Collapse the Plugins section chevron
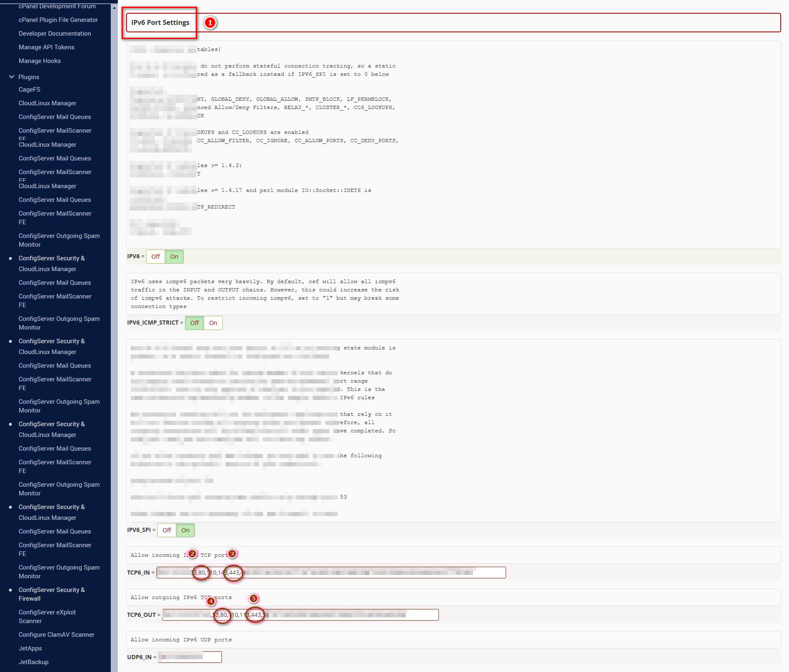Viewport: 789px width, 672px height. coord(12,77)
